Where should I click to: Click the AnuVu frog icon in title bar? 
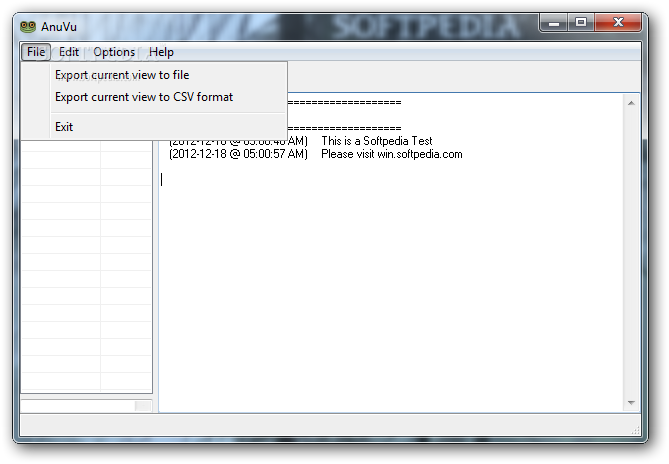point(28,27)
